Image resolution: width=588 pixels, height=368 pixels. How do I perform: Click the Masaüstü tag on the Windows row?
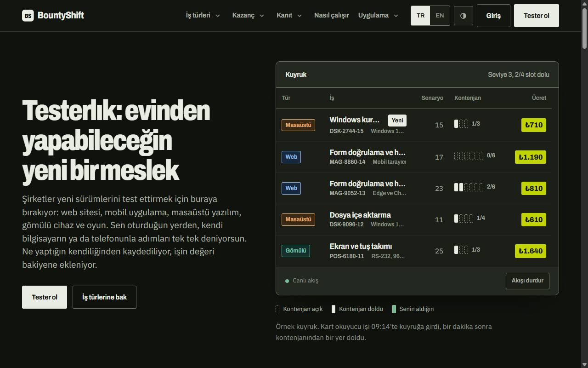[298, 125]
